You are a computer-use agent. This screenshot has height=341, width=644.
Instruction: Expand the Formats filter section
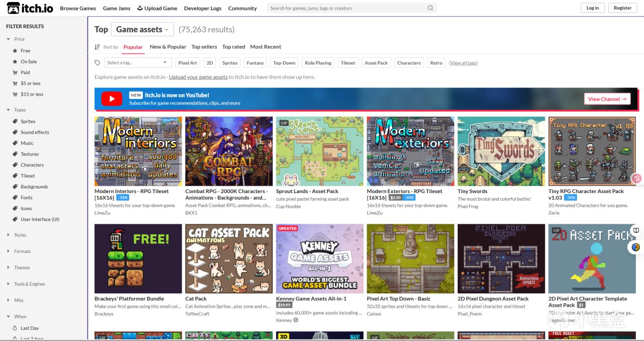(x=18, y=251)
